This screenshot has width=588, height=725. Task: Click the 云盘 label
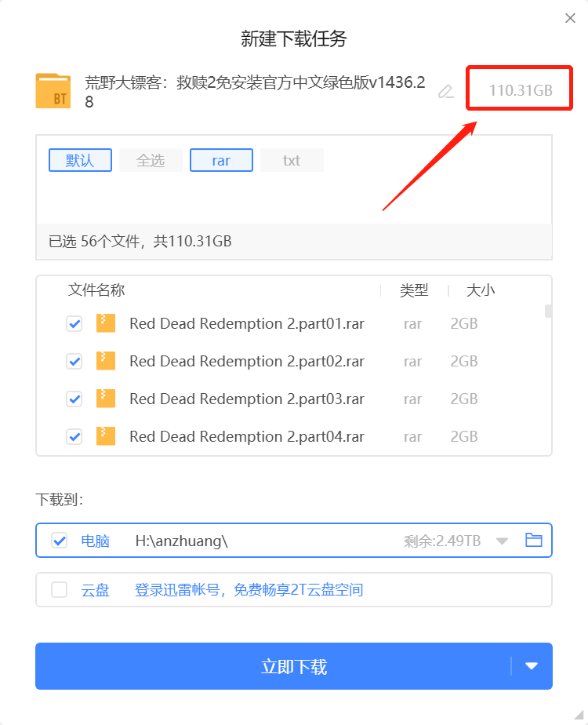(x=95, y=590)
